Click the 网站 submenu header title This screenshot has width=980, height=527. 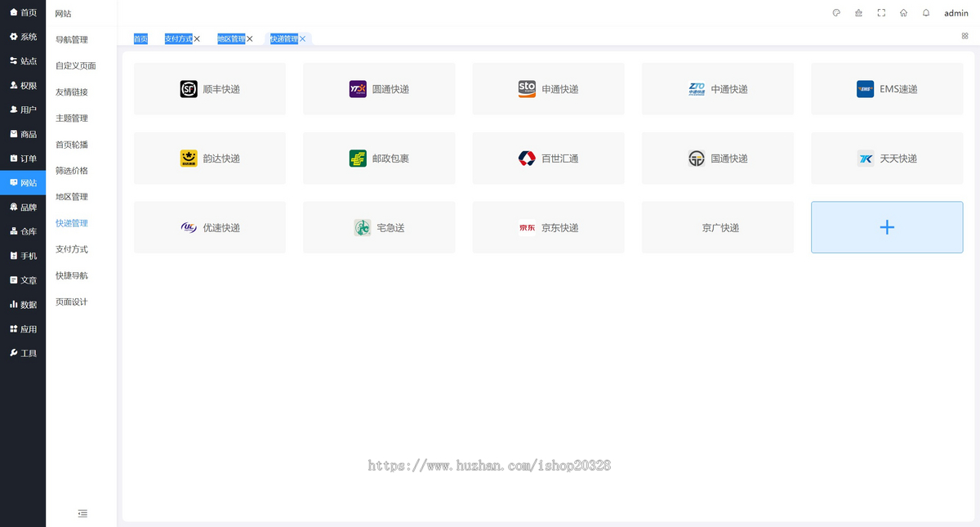[63, 13]
